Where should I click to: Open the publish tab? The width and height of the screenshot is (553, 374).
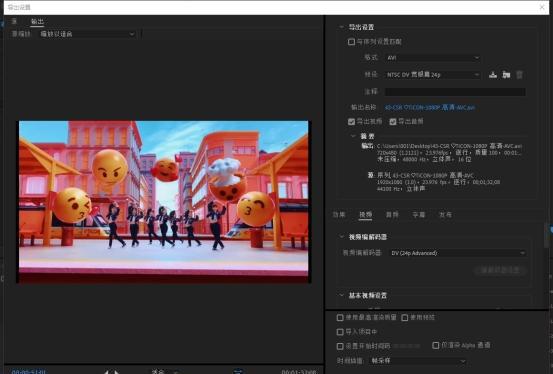tap(445, 215)
